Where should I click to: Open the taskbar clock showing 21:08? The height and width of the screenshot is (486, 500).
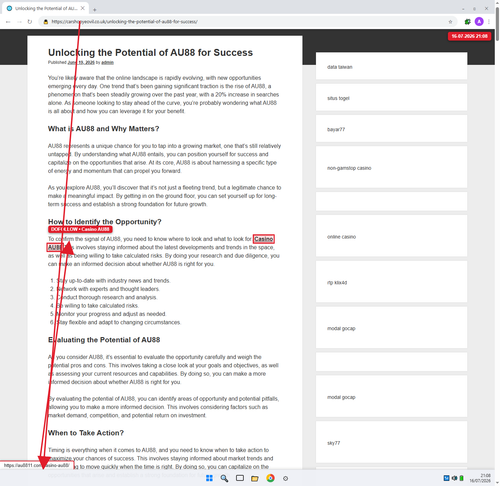[480, 478]
